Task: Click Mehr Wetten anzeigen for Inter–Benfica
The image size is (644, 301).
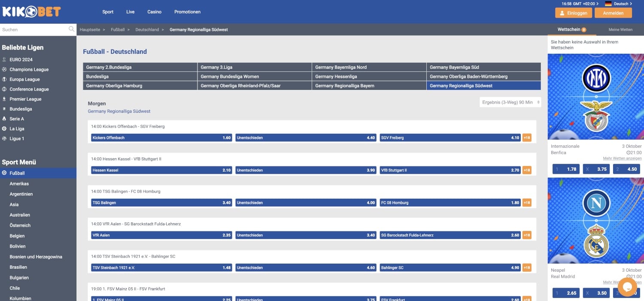Action: point(622,159)
